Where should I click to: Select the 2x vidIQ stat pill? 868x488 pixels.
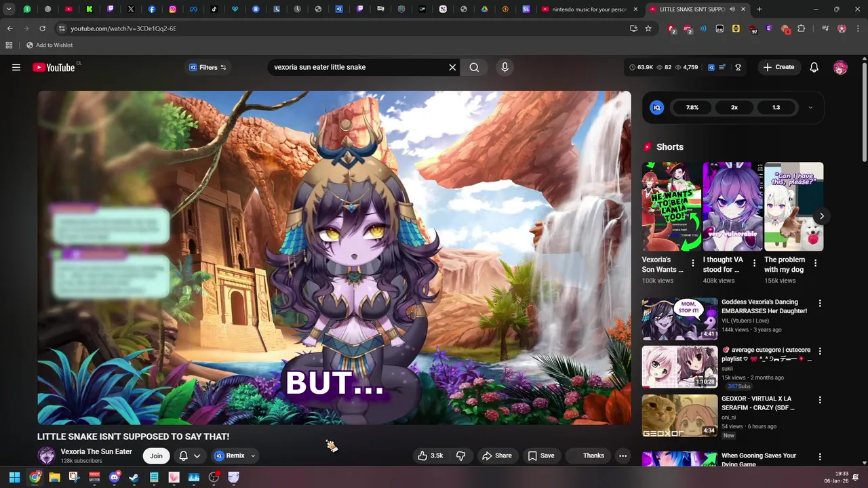tap(734, 107)
